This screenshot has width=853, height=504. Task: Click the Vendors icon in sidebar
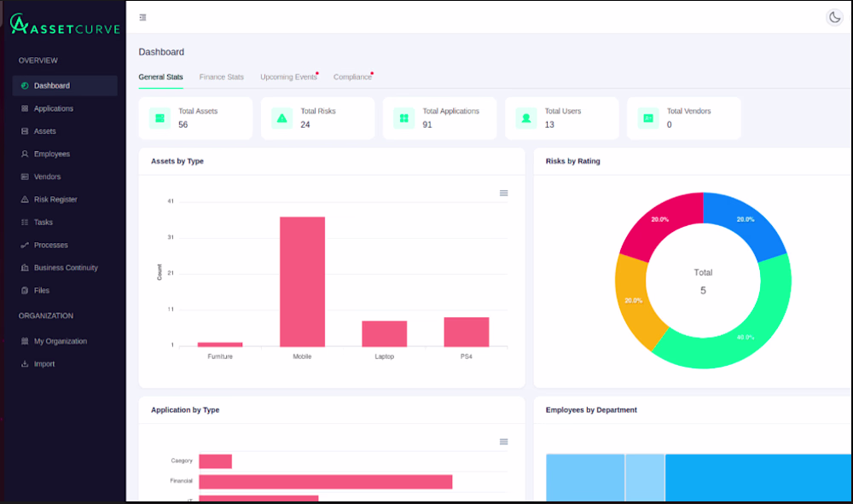tap(25, 177)
